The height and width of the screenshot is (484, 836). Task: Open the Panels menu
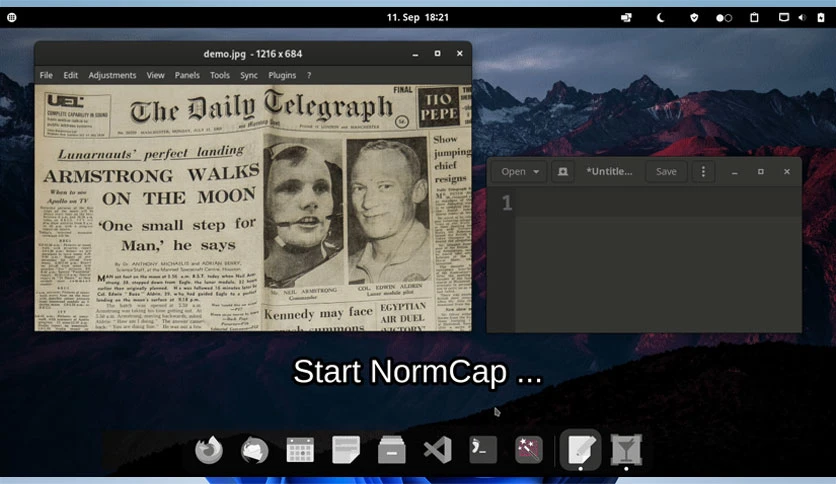click(x=187, y=75)
